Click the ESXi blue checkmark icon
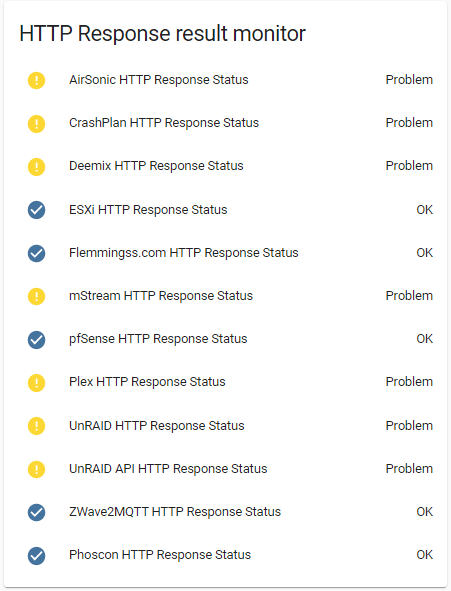The width and height of the screenshot is (451, 591). (37, 210)
